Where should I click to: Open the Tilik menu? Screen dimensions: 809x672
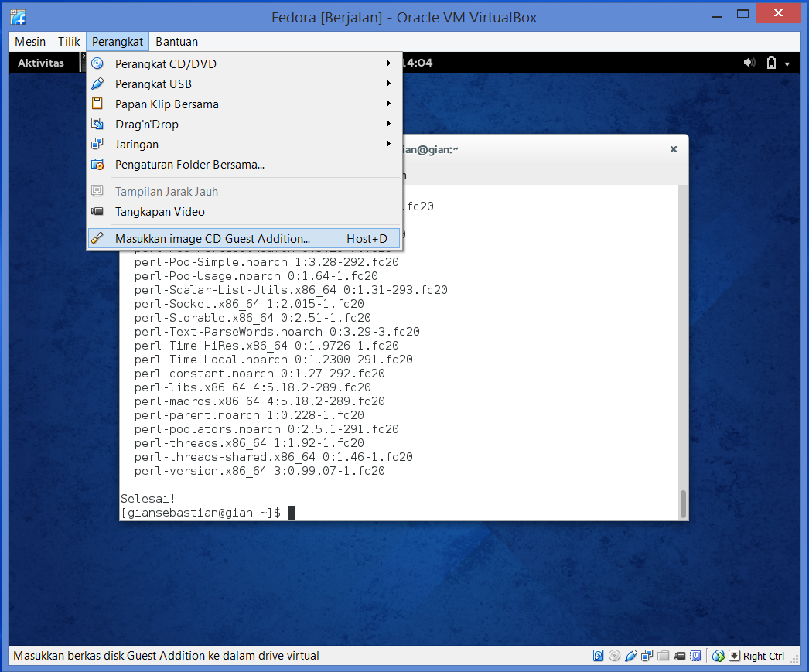click(69, 42)
